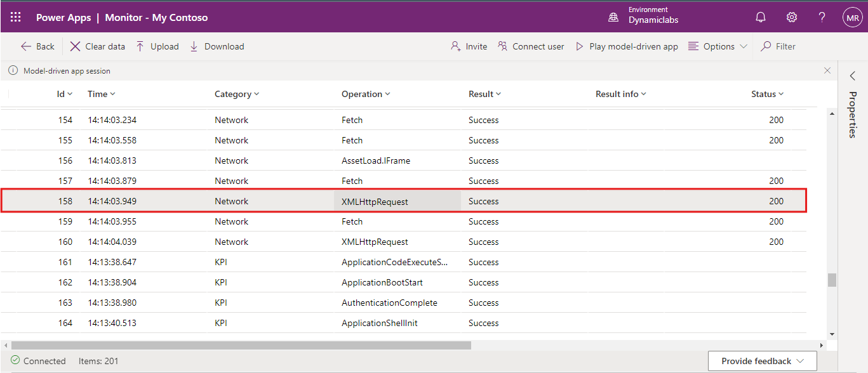The width and height of the screenshot is (868, 373).
Task: Click Clear data in toolbar
Action: [x=98, y=46]
